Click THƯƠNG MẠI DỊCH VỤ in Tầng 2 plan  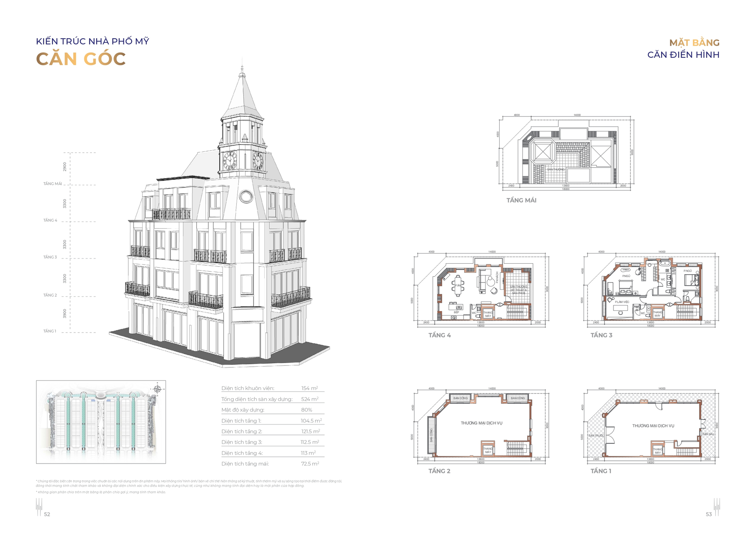click(x=482, y=423)
